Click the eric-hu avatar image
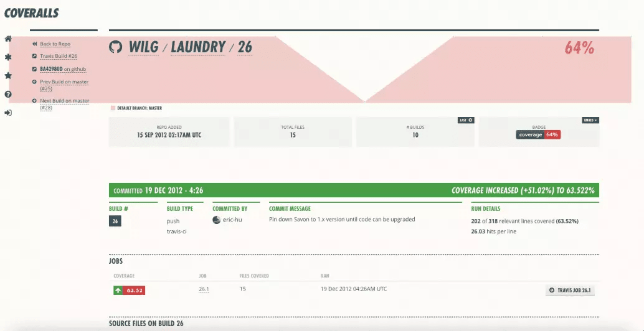The image size is (644, 331). tap(217, 220)
